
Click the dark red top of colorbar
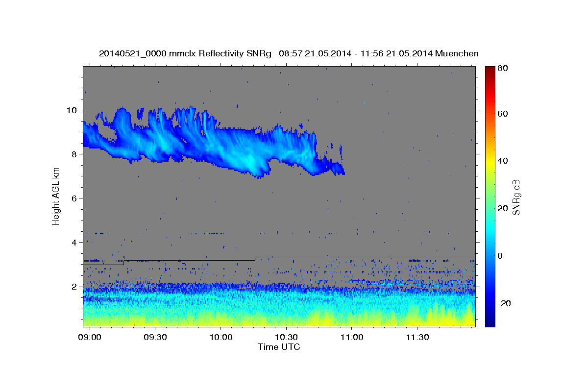(490, 70)
